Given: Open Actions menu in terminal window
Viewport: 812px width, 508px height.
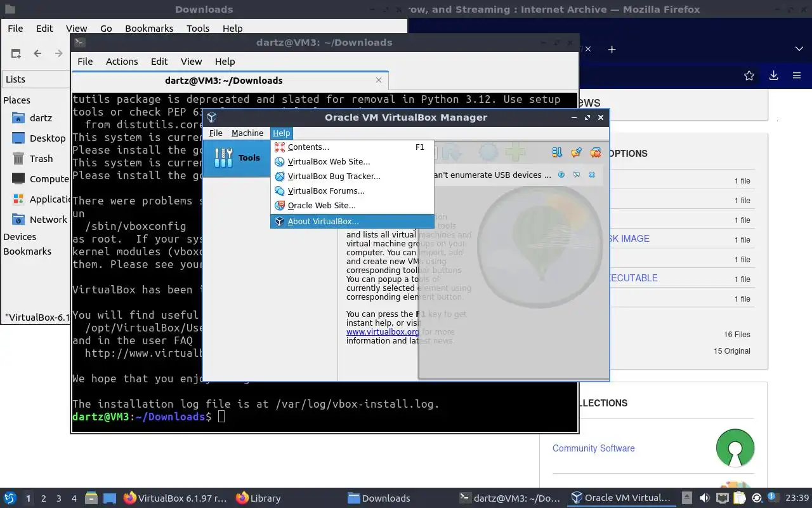Looking at the screenshot, I should click(122, 61).
